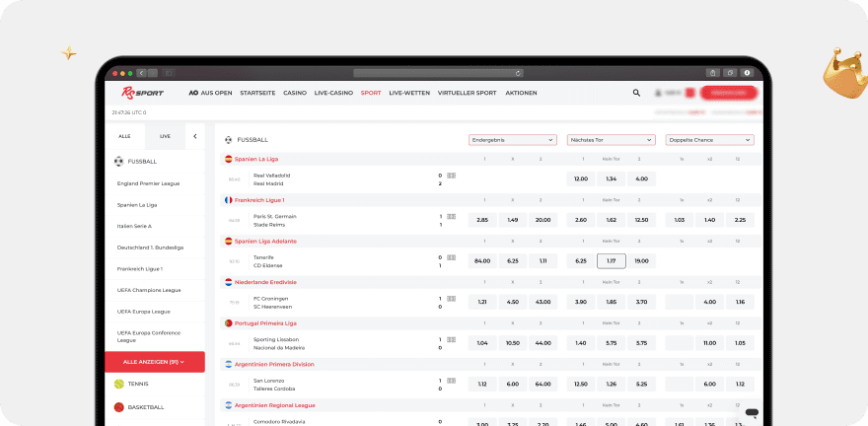The image size is (868, 426).
Task: Select the 2.85 odds for Paris St. Germain
Action: (x=482, y=220)
